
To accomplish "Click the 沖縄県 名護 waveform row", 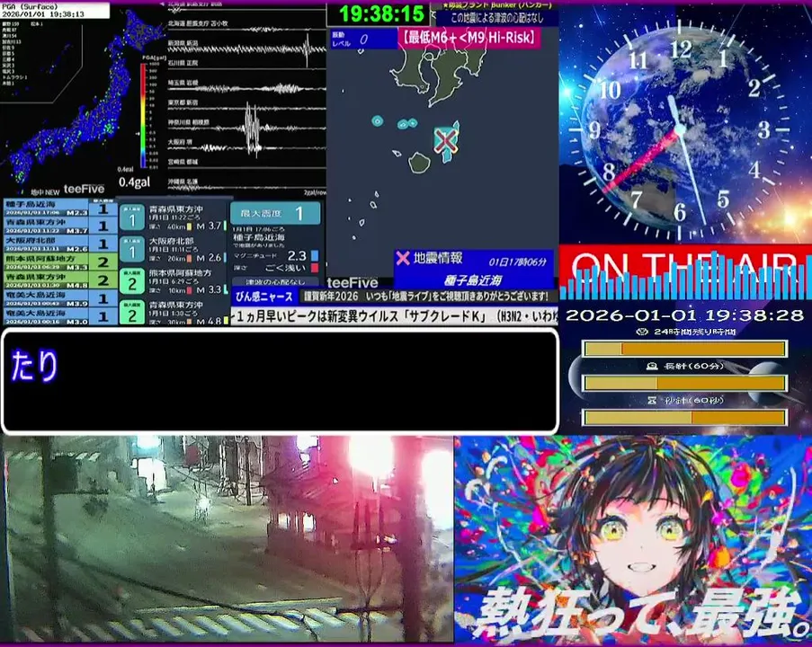I will (246, 184).
